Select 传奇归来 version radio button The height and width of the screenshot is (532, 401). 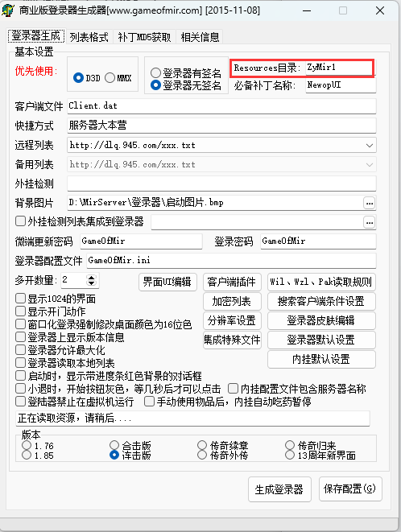click(x=290, y=445)
